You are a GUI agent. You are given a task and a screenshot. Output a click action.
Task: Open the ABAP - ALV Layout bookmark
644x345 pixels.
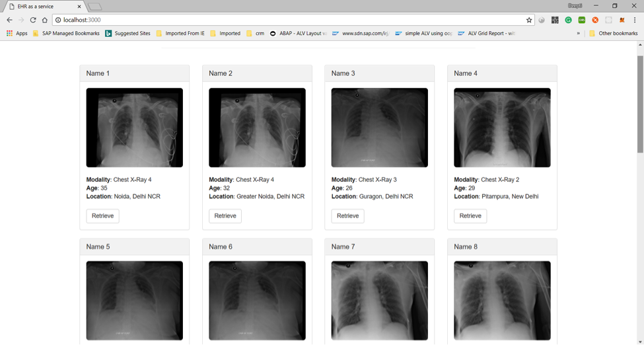(x=299, y=33)
